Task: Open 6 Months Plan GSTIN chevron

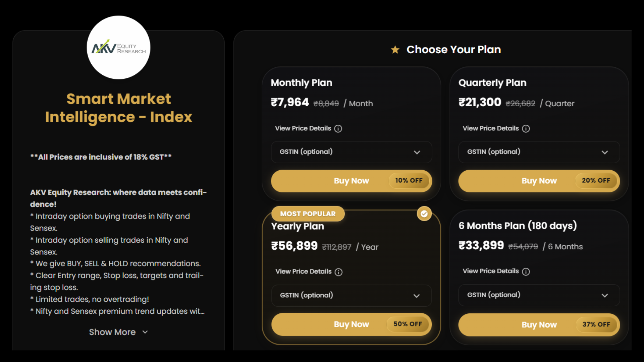Action: [x=605, y=296]
